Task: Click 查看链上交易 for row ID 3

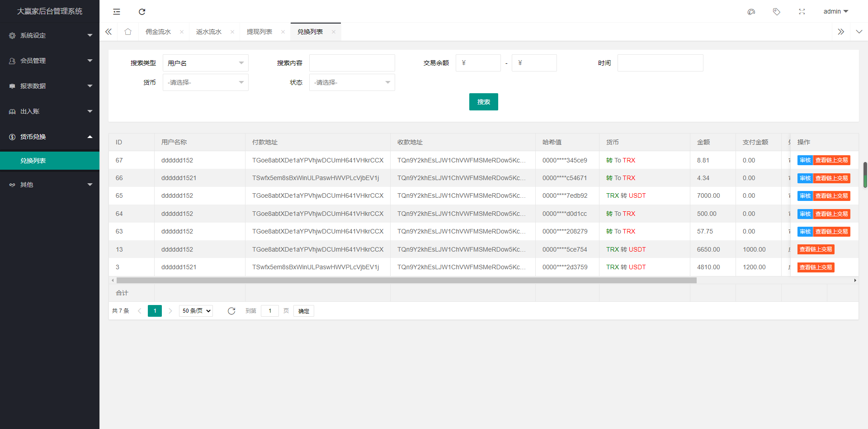Action: pyautogui.click(x=816, y=267)
